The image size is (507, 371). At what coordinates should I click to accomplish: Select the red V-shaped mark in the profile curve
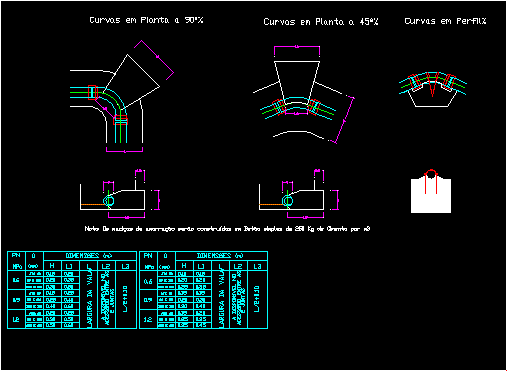(x=432, y=85)
